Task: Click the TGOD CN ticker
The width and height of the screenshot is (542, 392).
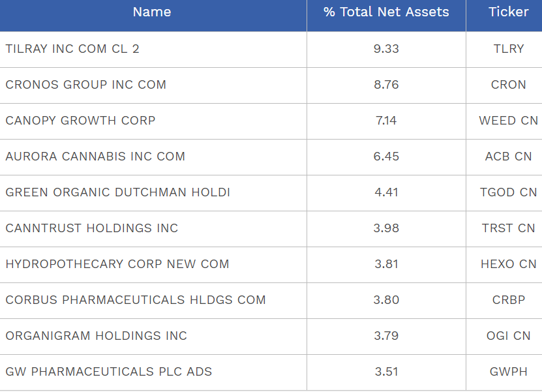Action: [508, 192]
